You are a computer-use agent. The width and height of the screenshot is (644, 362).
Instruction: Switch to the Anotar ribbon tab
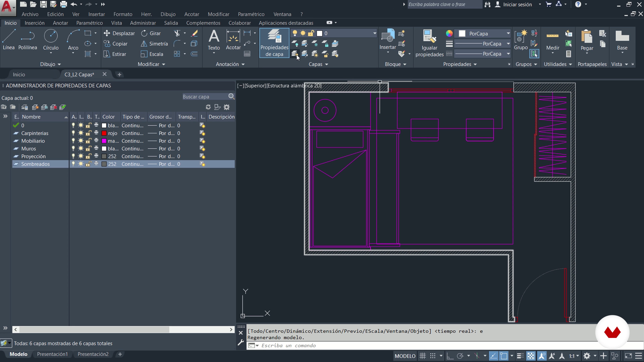[x=60, y=23]
